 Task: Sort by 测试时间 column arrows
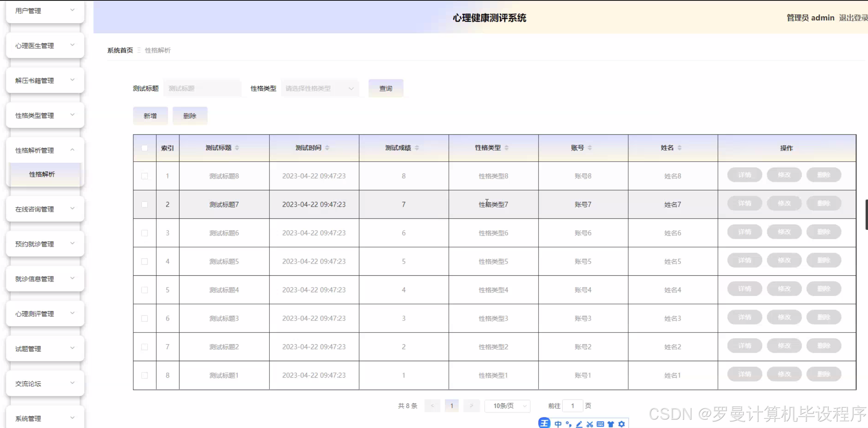tap(327, 148)
